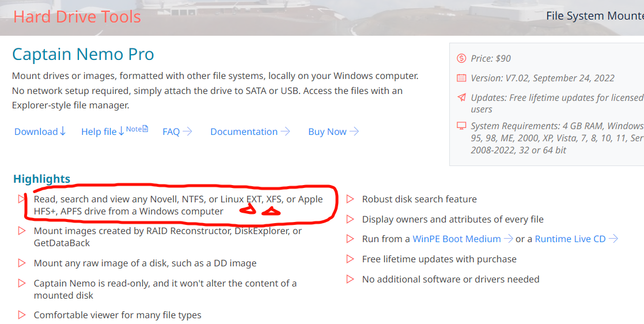Go to the Documentation page
Viewport: 644px width, 324px height.
click(x=250, y=131)
